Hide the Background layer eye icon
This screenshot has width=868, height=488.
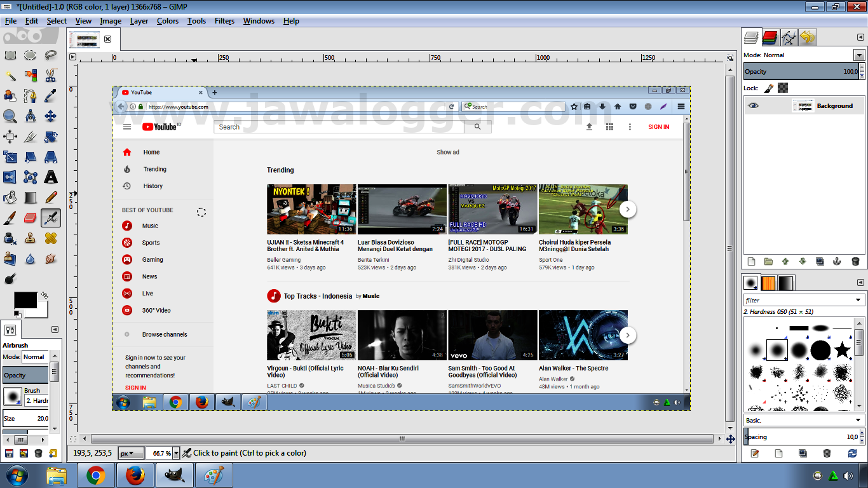pos(754,106)
